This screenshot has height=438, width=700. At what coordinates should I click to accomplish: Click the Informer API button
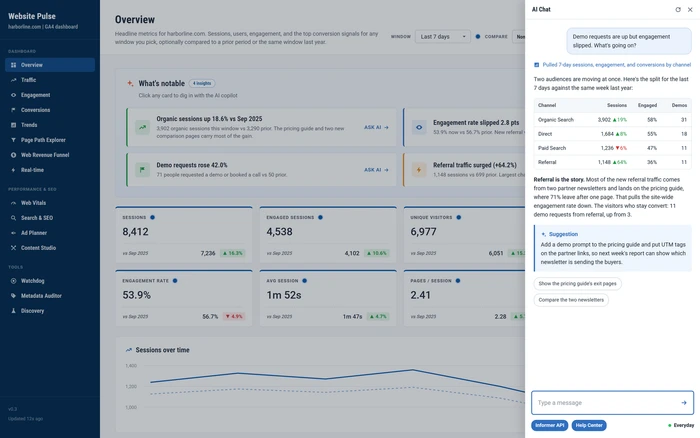point(550,425)
